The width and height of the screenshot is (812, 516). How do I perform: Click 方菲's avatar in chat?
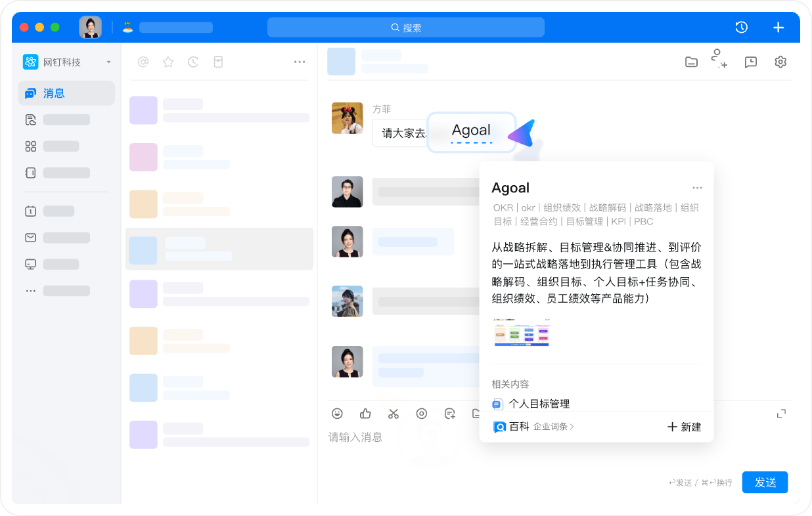point(348,118)
